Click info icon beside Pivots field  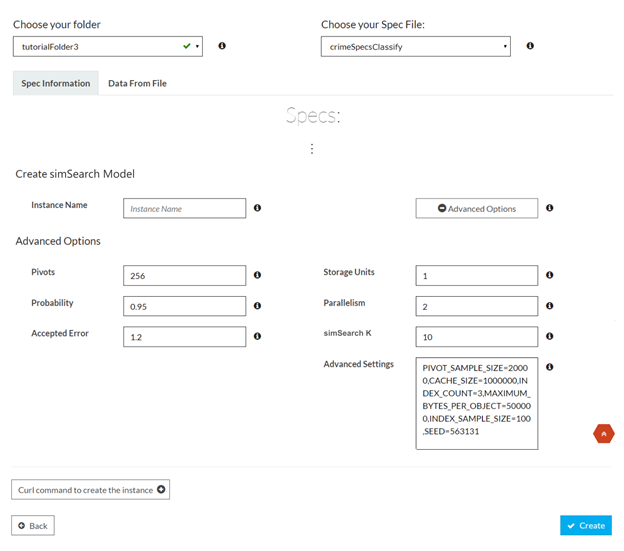click(x=257, y=275)
